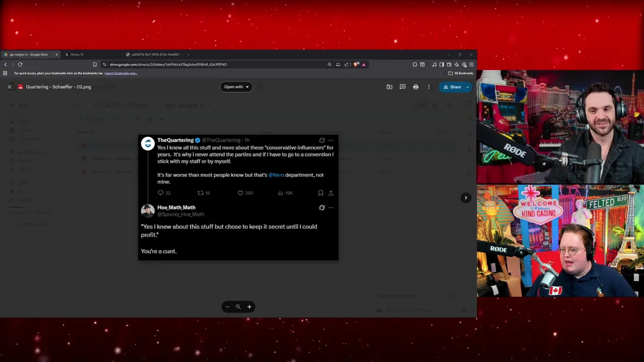644x362 pixels.
Task: Open a new browser tab
Action: [x=188, y=54]
